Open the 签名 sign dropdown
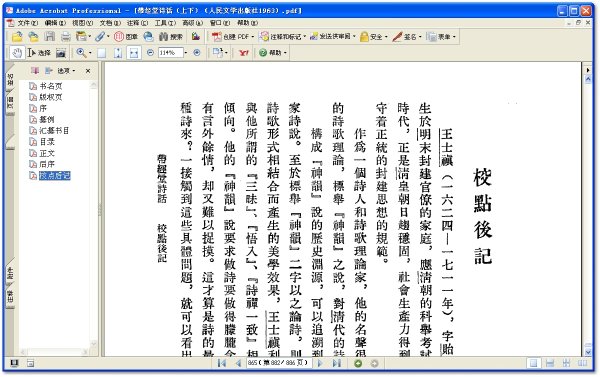The height and width of the screenshot is (377, 600). (407, 37)
